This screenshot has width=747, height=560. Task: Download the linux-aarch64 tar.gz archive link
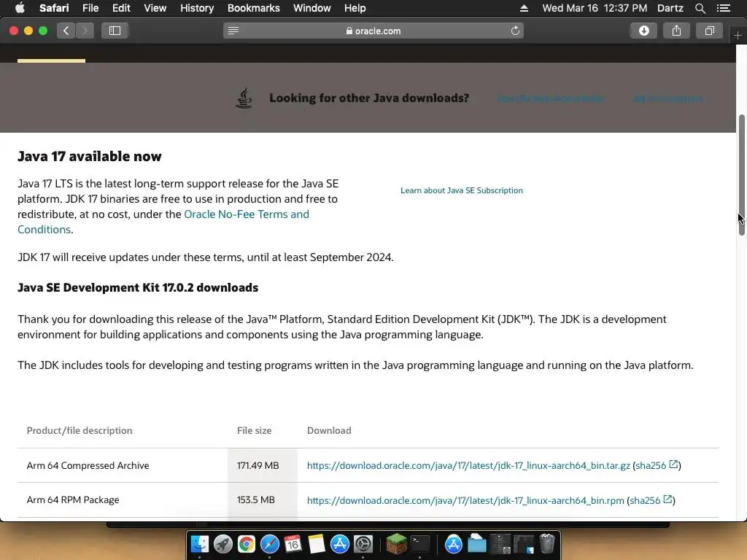468,465
